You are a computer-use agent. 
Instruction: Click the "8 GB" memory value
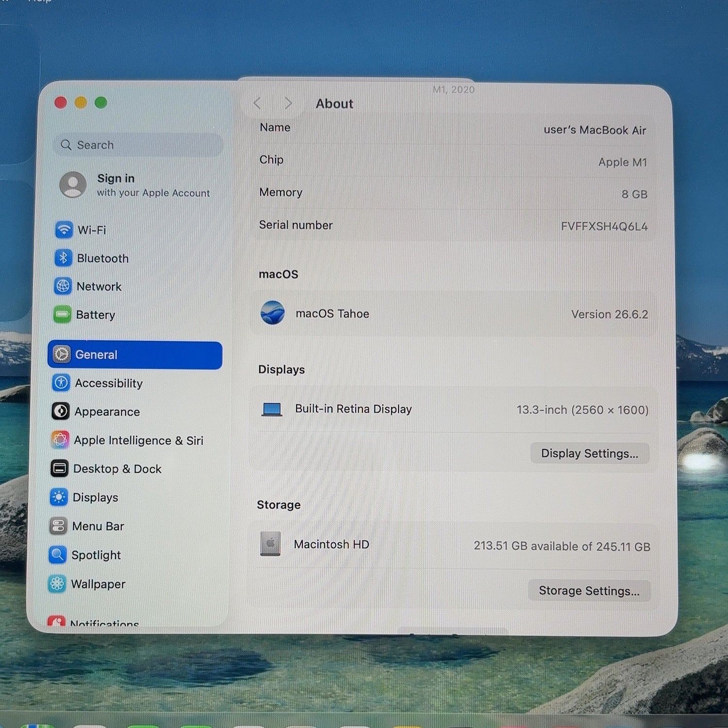(634, 194)
